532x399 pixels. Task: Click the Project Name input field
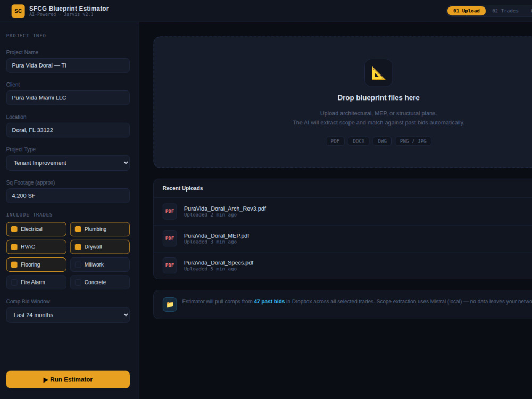click(68, 65)
